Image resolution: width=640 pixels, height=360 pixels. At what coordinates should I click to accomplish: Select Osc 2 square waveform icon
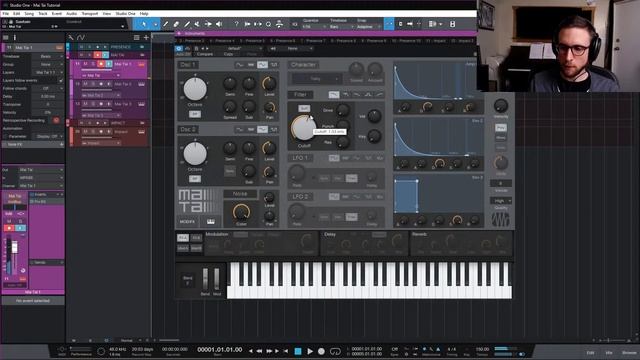(x=274, y=129)
